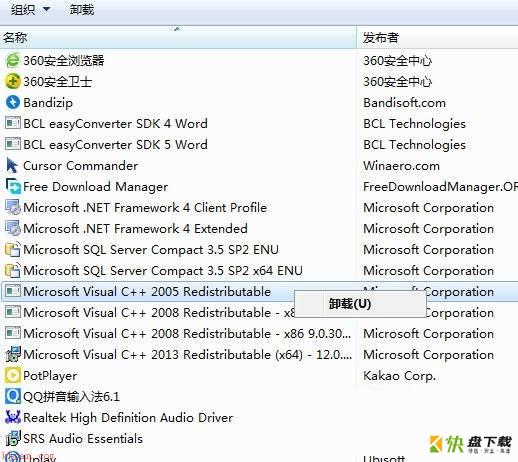518x462 pixels.
Task: Click BCL easyConverter SDK 4 Word icon
Action: click(x=13, y=124)
